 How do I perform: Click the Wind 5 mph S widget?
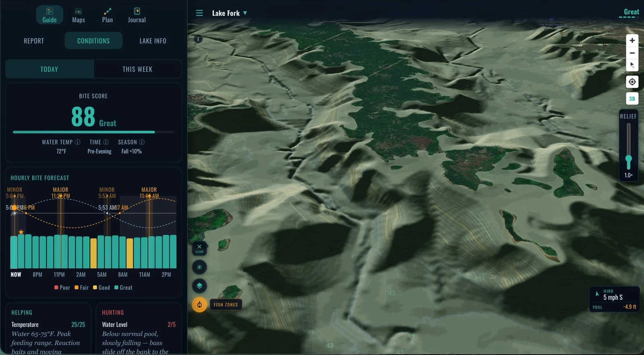(x=614, y=295)
